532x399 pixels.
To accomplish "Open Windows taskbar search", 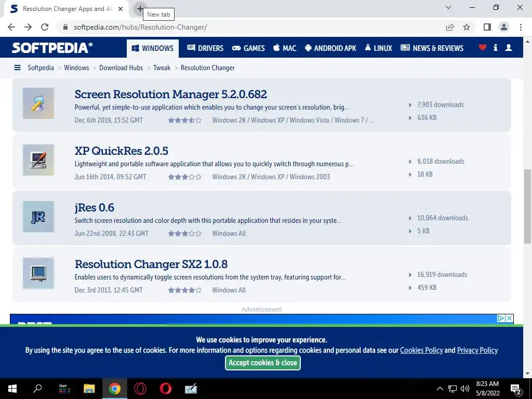I will point(37,389).
